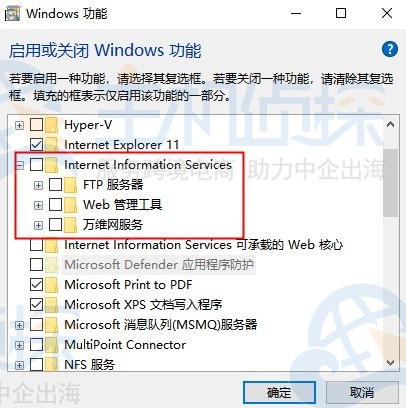This screenshot has width=406, height=408.
Task: Collapse the Internet Information Services node
Action: point(20,165)
